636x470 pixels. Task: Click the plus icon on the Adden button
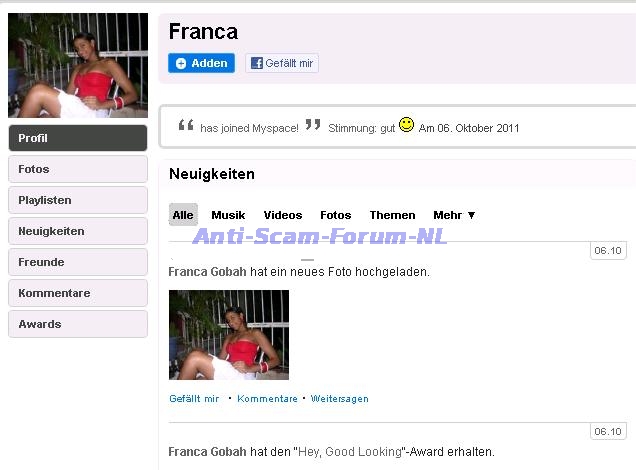tap(181, 63)
